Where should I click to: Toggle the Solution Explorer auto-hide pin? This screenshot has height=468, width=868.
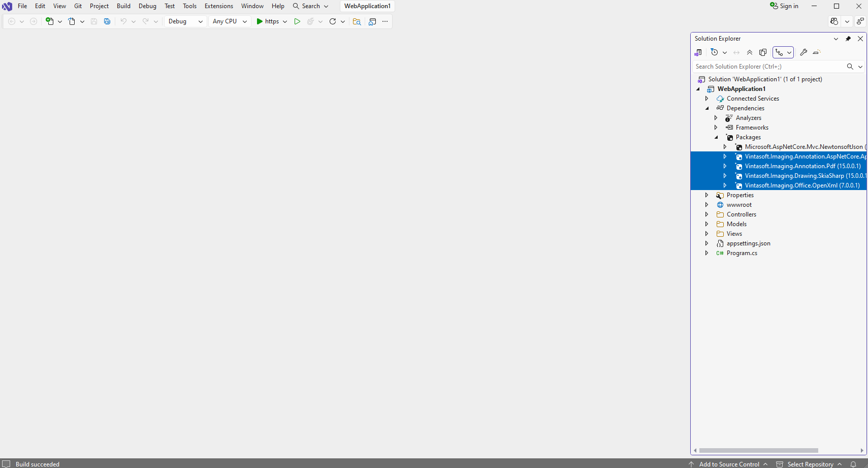[848, 39]
